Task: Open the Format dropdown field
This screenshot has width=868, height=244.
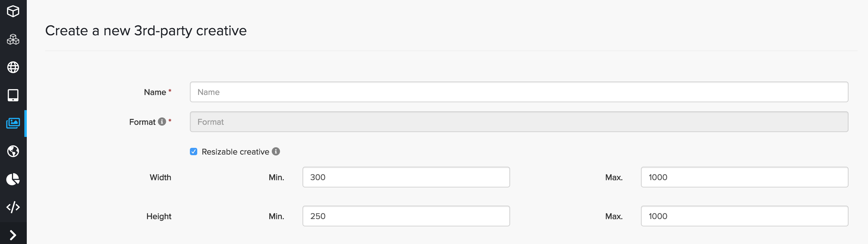Action: (x=519, y=122)
